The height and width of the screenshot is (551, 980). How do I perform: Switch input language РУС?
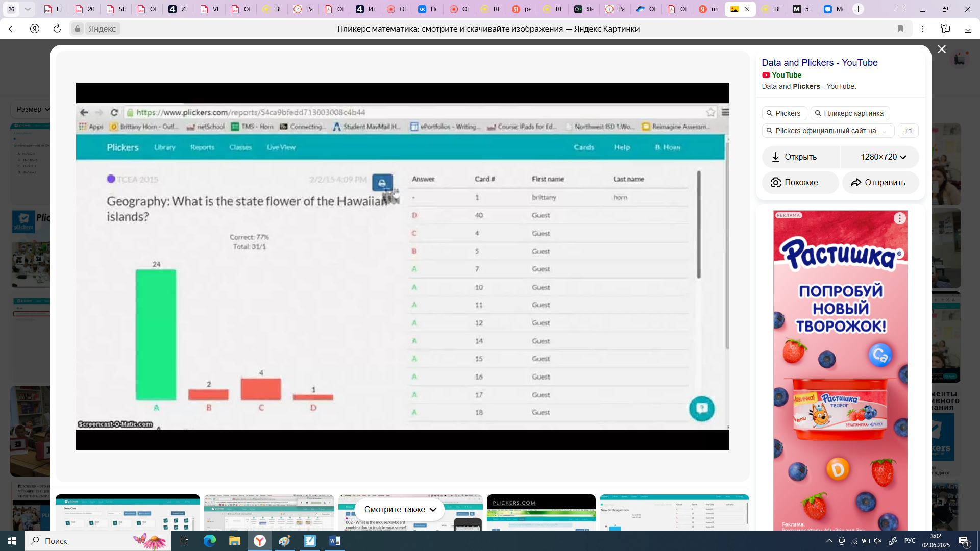tap(910, 541)
